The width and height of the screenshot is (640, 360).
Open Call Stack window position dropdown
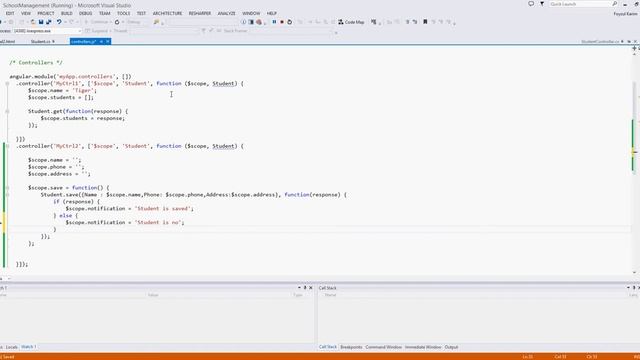628,288
